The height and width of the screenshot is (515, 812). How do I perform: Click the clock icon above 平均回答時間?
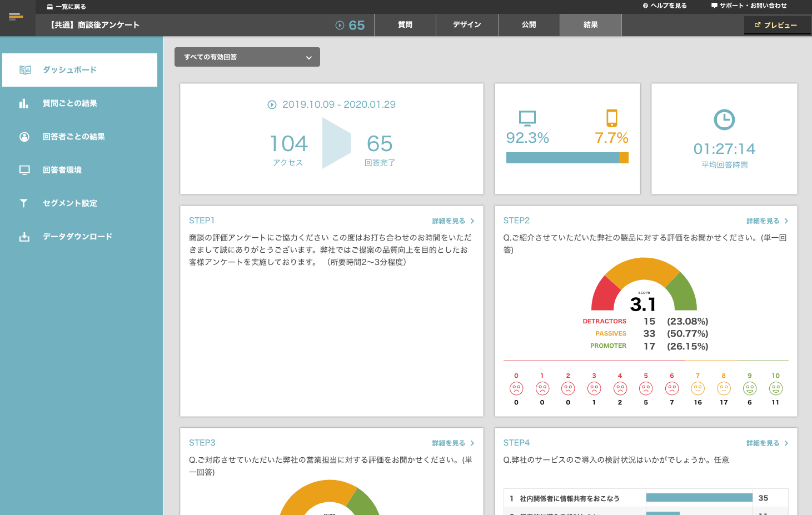pos(724,119)
